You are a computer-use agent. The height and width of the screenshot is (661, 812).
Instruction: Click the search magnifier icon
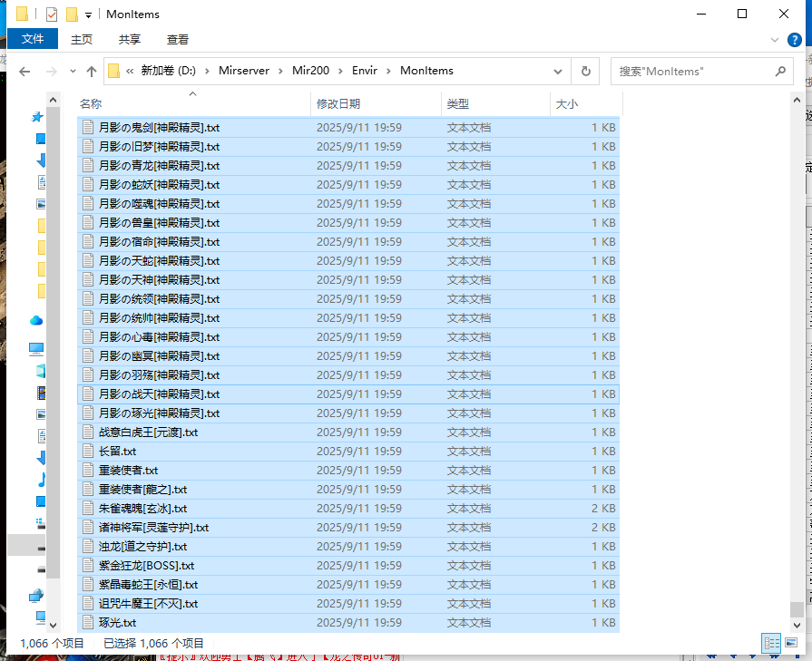coord(780,71)
